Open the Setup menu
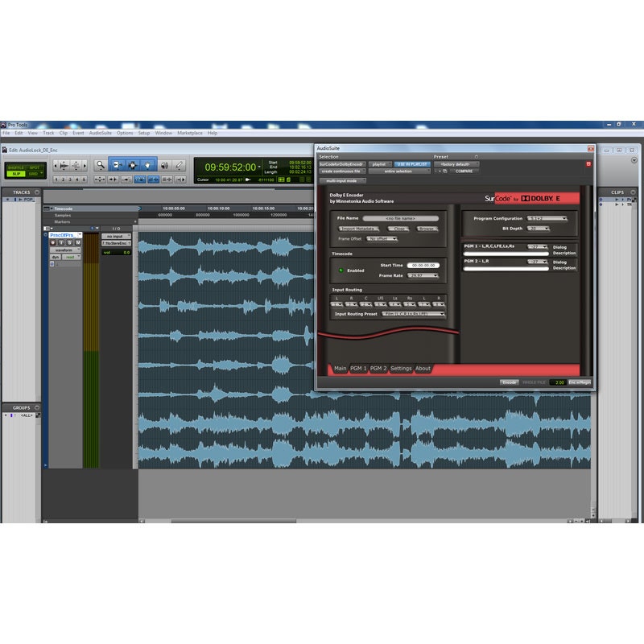Viewport: 644px width, 644px height. tap(144, 133)
